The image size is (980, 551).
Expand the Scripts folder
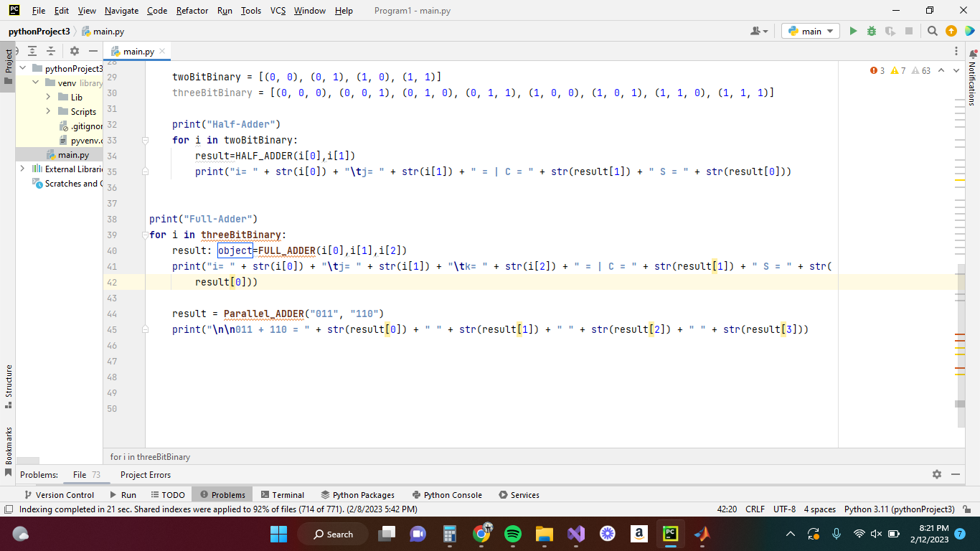point(48,111)
